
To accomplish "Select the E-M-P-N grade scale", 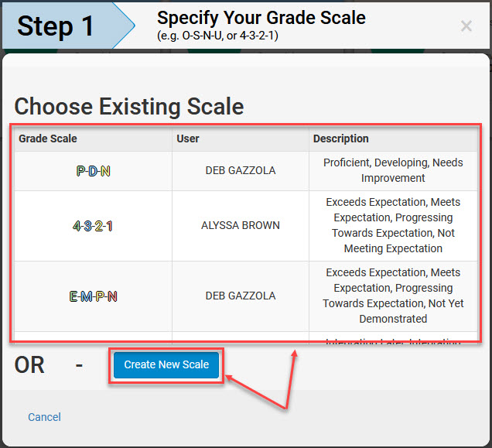I will 93,296.
